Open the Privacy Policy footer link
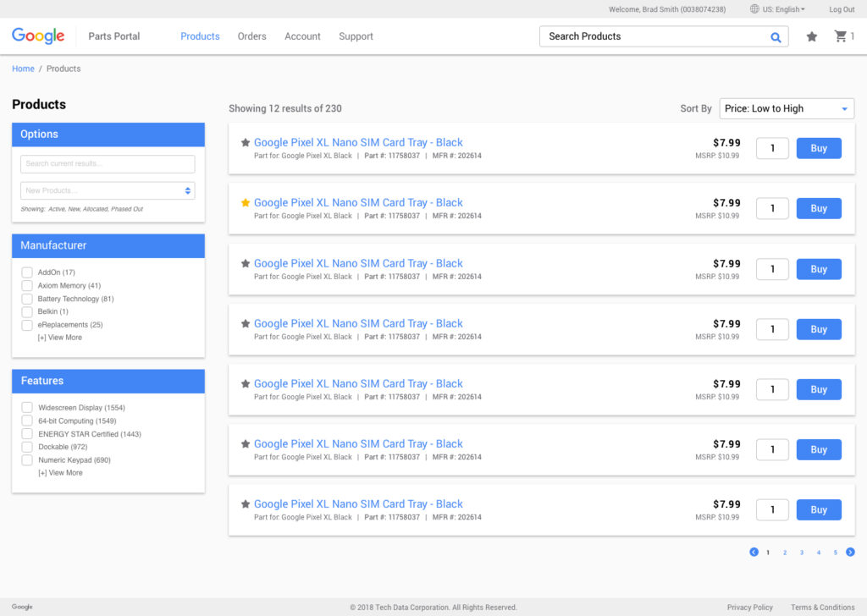Viewport: 867px width, 616px height. 750,608
